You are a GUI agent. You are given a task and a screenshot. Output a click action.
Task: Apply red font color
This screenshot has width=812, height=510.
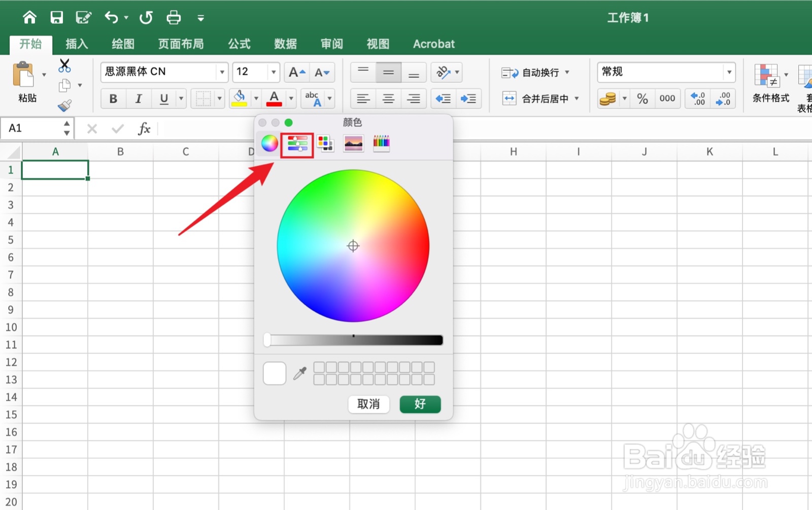click(274, 98)
